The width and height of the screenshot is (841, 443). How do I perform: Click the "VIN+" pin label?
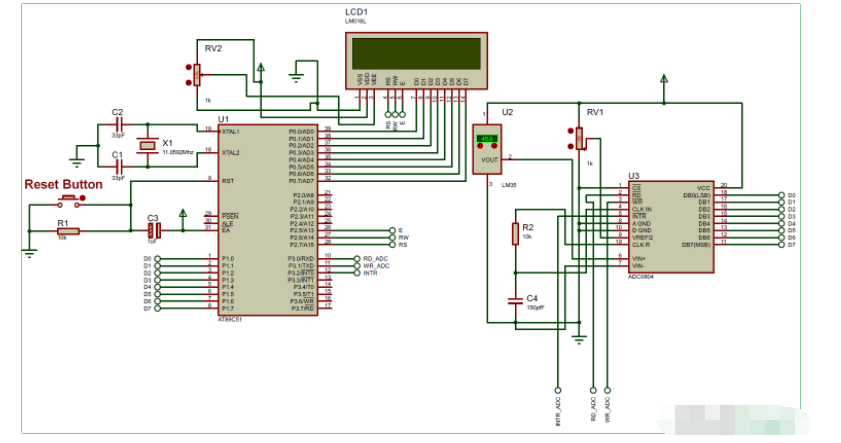click(639, 259)
